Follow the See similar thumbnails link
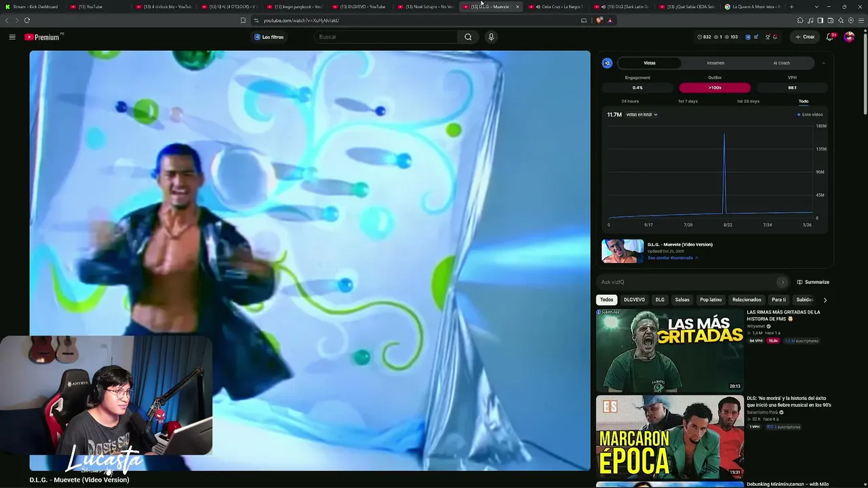This screenshot has height=488, width=868. [672, 258]
